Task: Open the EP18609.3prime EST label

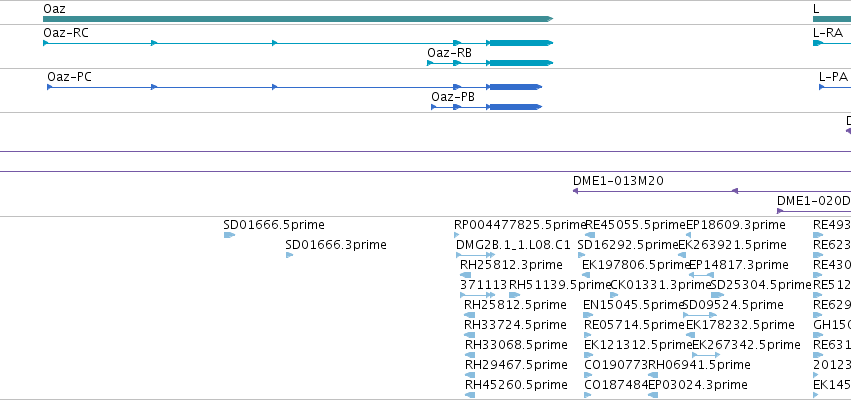Action: [736, 225]
